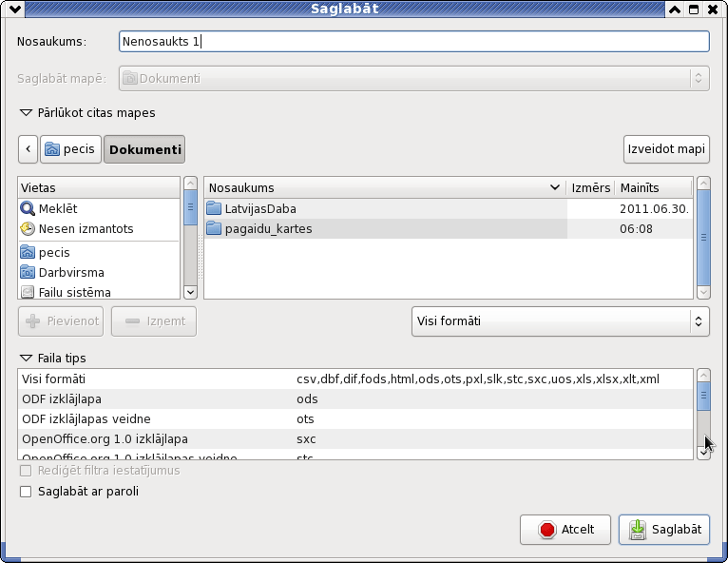Image resolution: width=728 pixels, height=563 pixels.
Task: Open Nesen izmantots recent files
Action: click(99, 228)
